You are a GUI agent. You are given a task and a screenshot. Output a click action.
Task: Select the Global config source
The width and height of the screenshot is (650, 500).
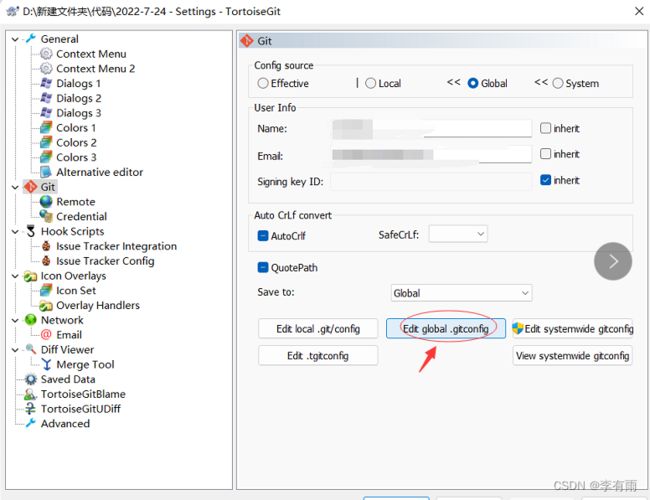473,83
